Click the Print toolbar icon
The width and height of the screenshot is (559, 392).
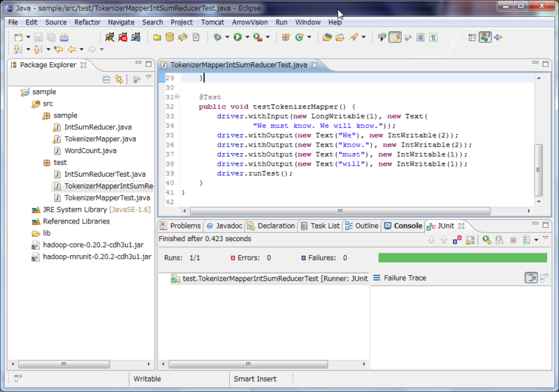click(64, 37)
